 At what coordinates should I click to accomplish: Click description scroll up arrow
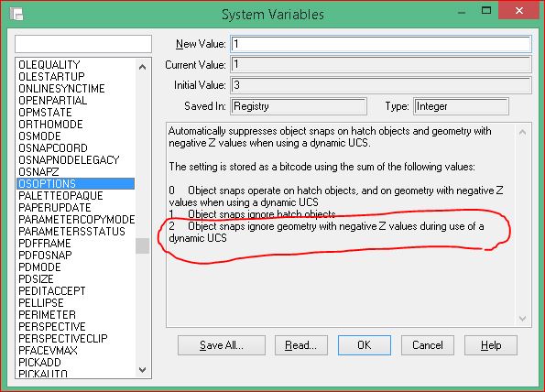[522, 132]
